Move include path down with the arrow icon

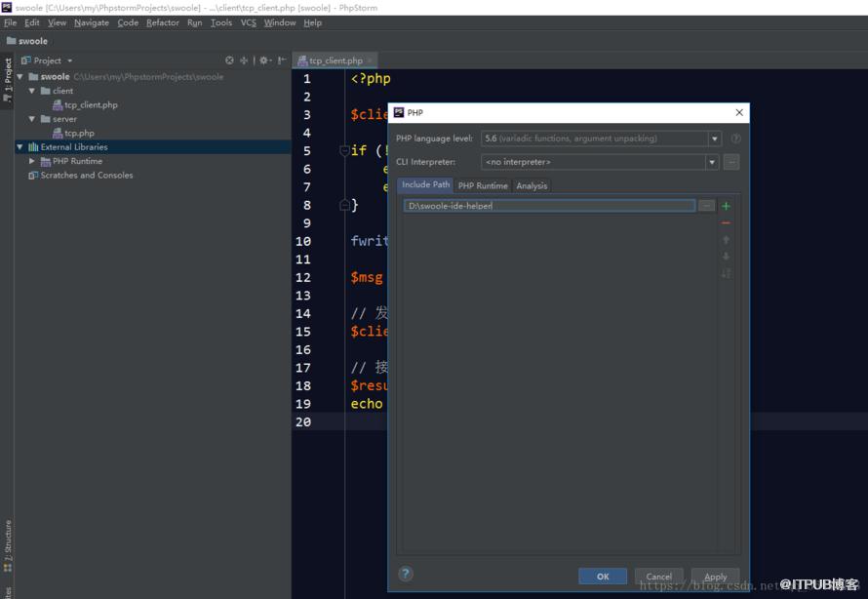pos(726,257)
